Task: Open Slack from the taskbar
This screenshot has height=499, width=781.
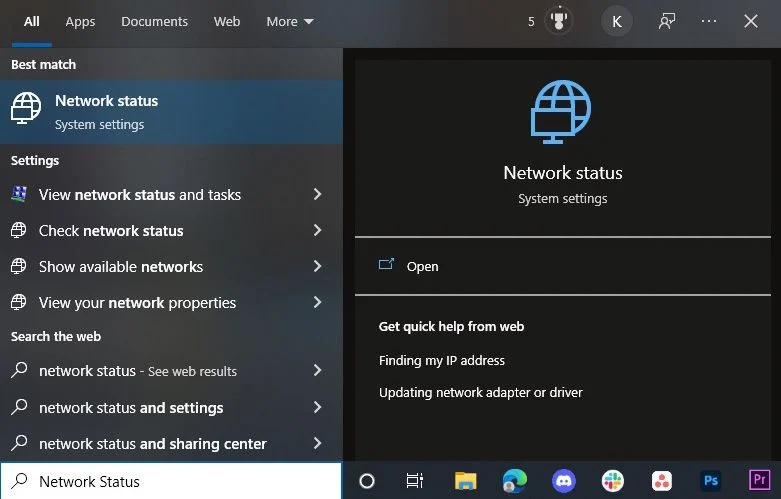Action: click(613, 481)
